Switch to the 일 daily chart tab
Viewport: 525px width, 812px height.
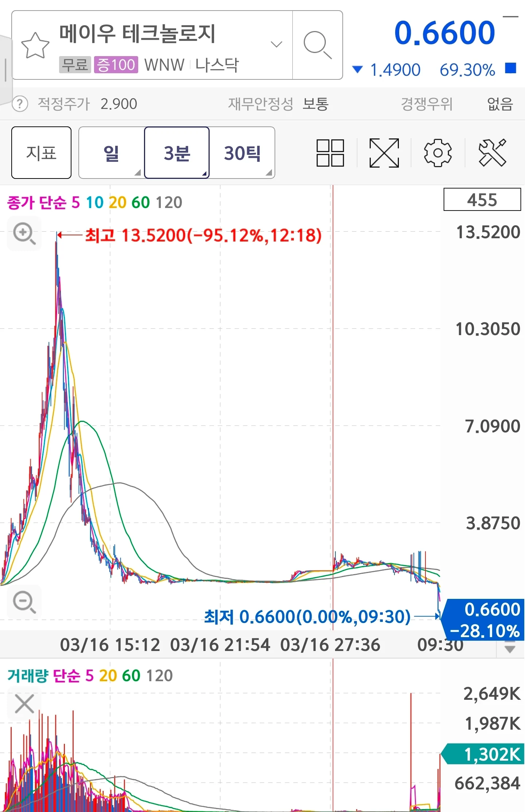112,153
